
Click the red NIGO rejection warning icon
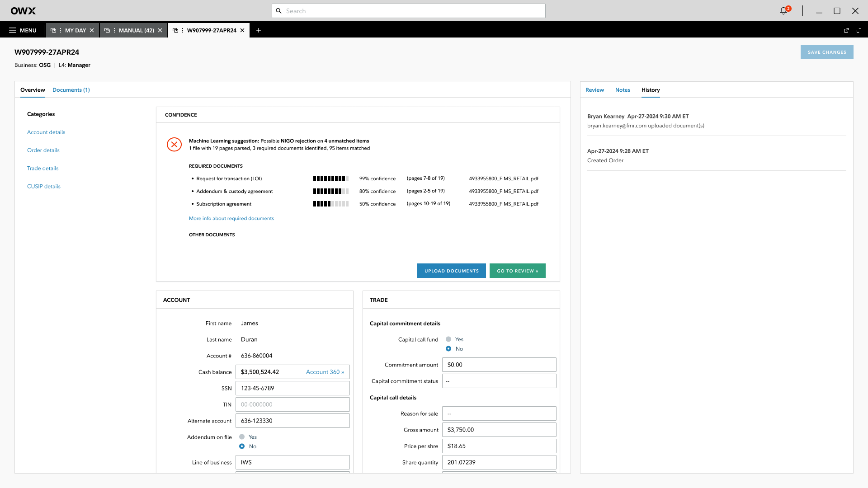[x=174, y=145]
